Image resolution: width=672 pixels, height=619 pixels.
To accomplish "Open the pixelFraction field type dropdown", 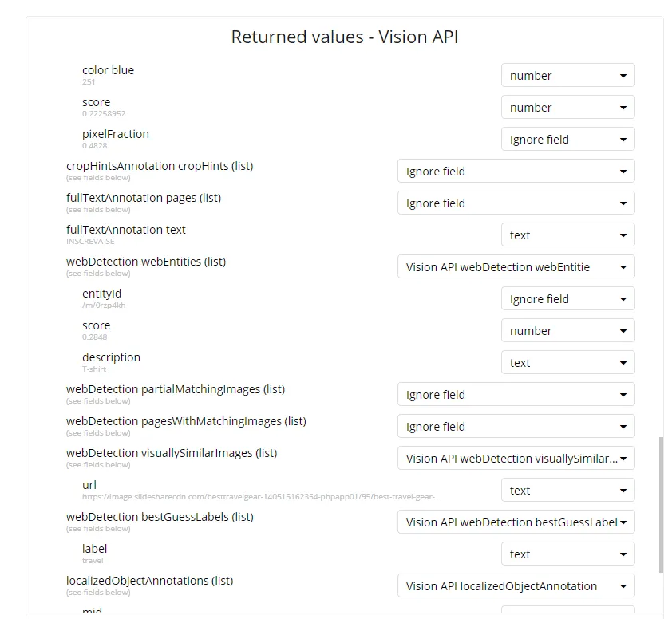I will click(567, 140).
